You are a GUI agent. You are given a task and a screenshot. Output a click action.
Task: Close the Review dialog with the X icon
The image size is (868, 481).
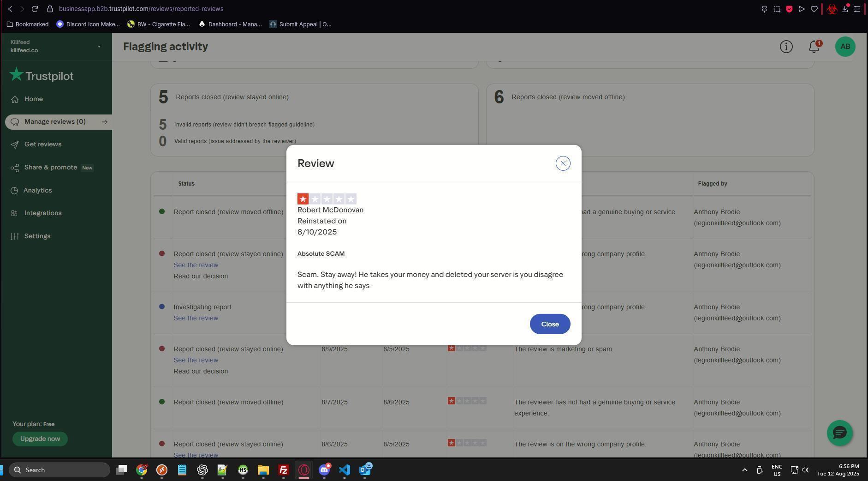click(563, 163)
